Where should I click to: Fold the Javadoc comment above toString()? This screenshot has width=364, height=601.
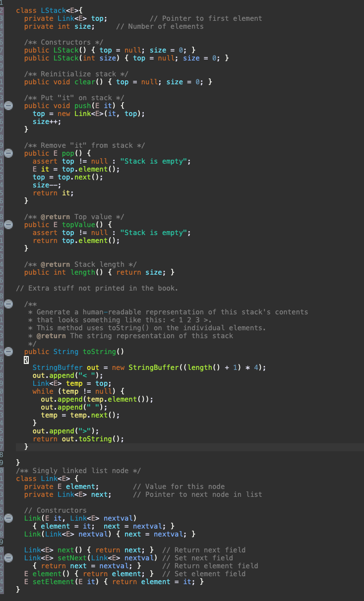click(x=8, y=304)
